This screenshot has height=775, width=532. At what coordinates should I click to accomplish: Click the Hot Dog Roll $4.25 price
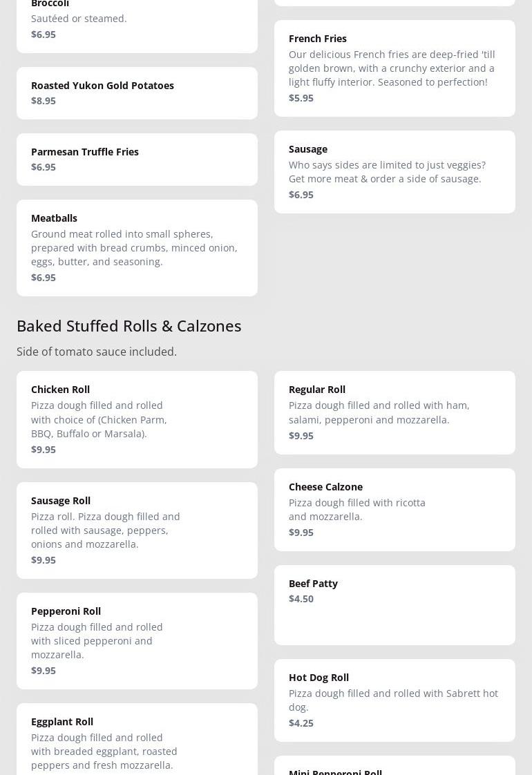301,723
